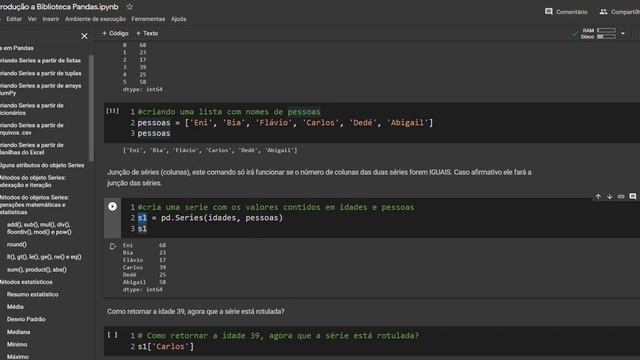Go to Series a partir de dicionários section
Image resolution: width=640 pixels, height=360 pixels.
[x=32, y=109]
